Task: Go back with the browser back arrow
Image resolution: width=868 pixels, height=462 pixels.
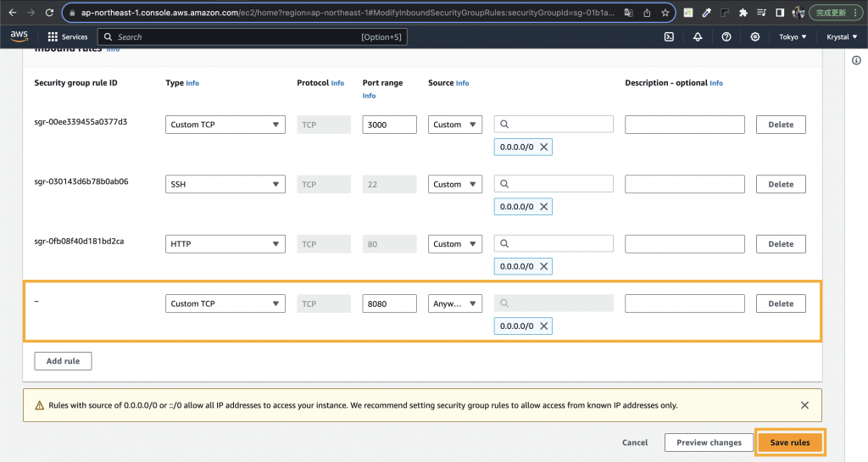Action: coord(12,13)
